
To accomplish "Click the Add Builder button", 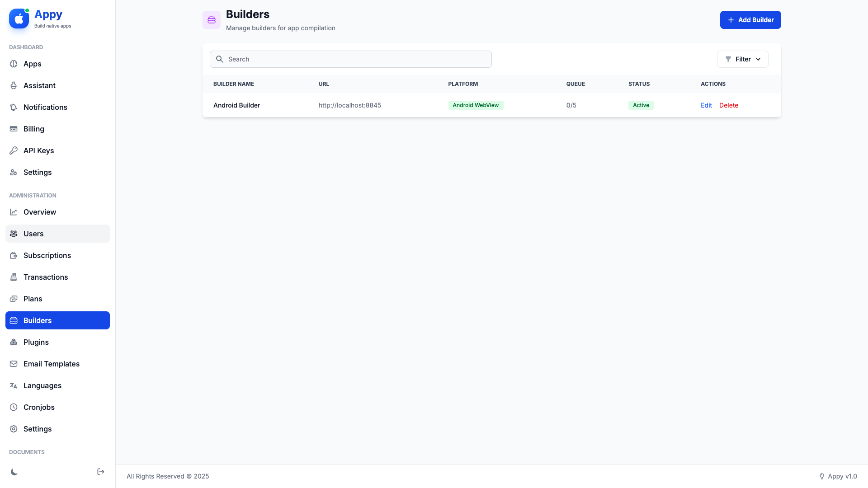I will click(x=750, y=20).
